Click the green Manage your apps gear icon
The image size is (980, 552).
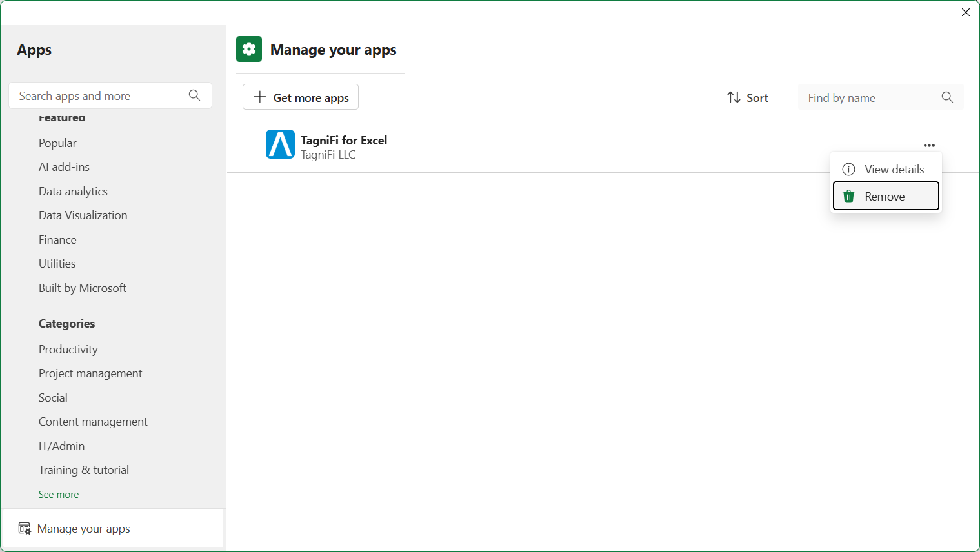coord(249,49)
